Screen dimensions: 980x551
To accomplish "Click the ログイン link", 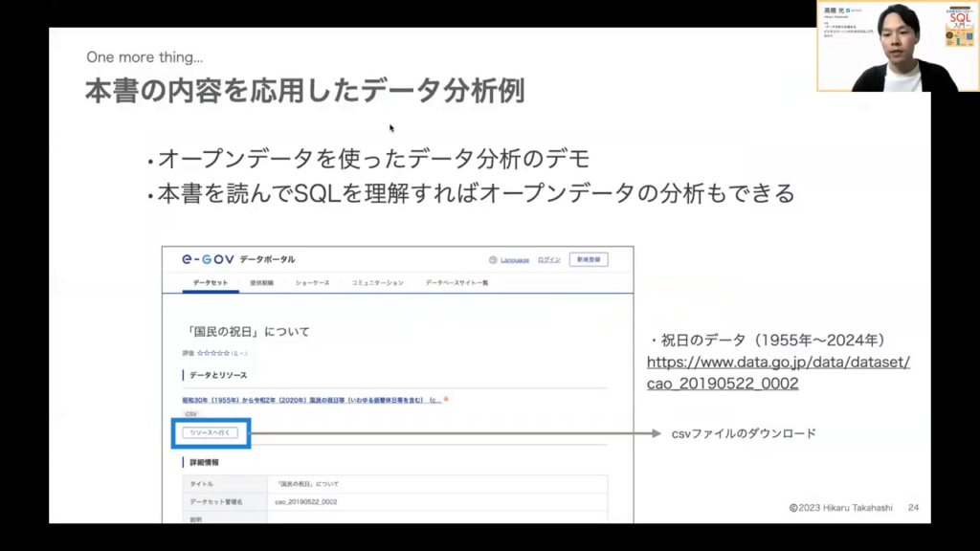I will (x=549, y=259).
